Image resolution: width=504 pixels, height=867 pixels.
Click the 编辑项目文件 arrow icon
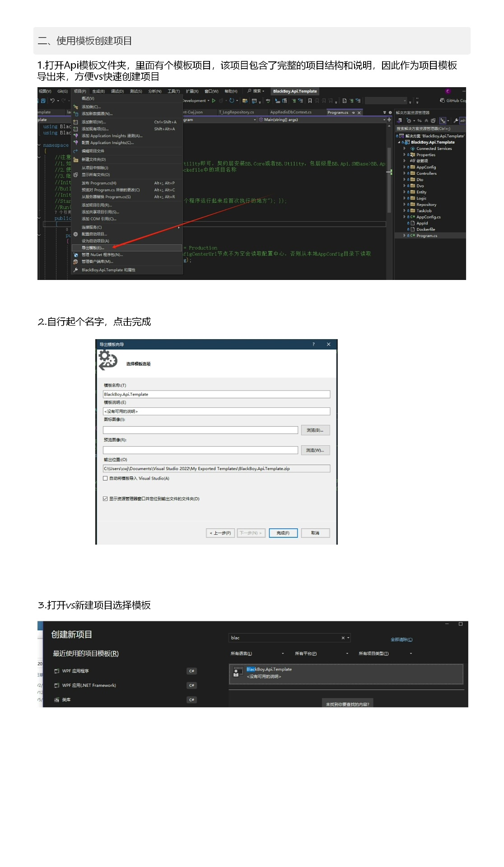76,151
